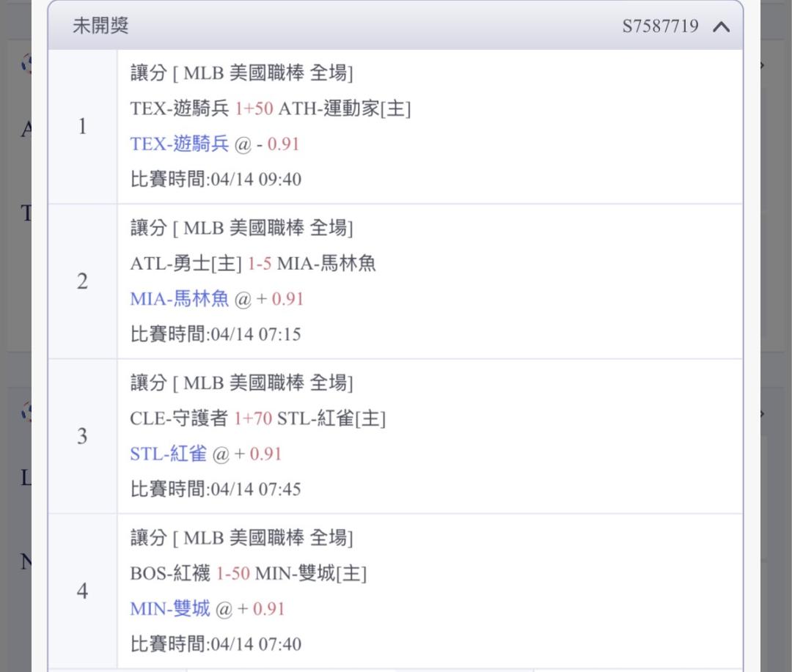Select the MIN-雙城 blue pick link

tap(170, 609)
